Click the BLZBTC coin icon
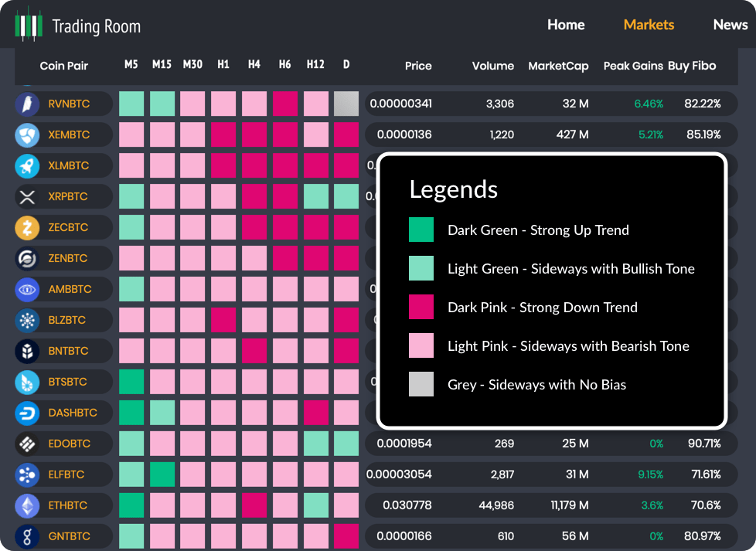 (27, 320)
